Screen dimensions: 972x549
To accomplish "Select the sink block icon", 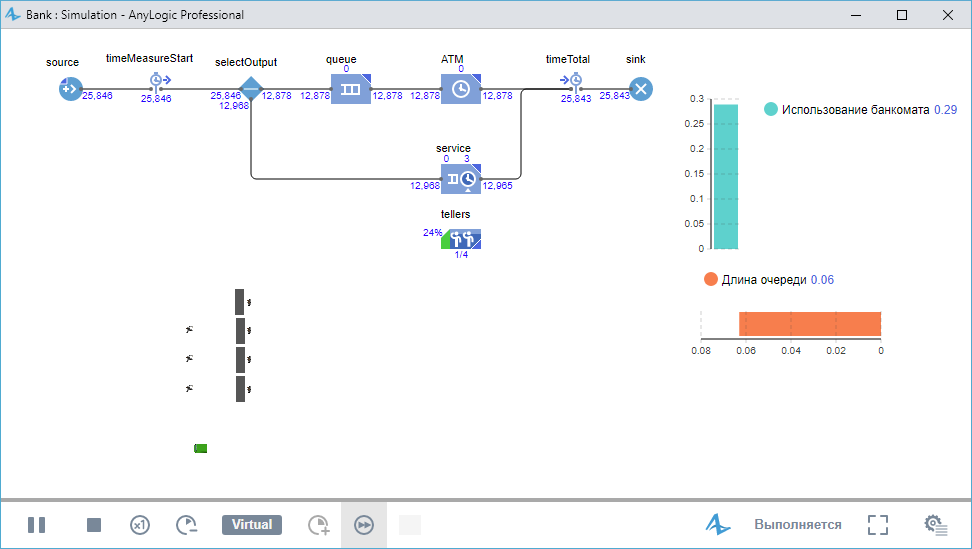I will click(641, 89).
